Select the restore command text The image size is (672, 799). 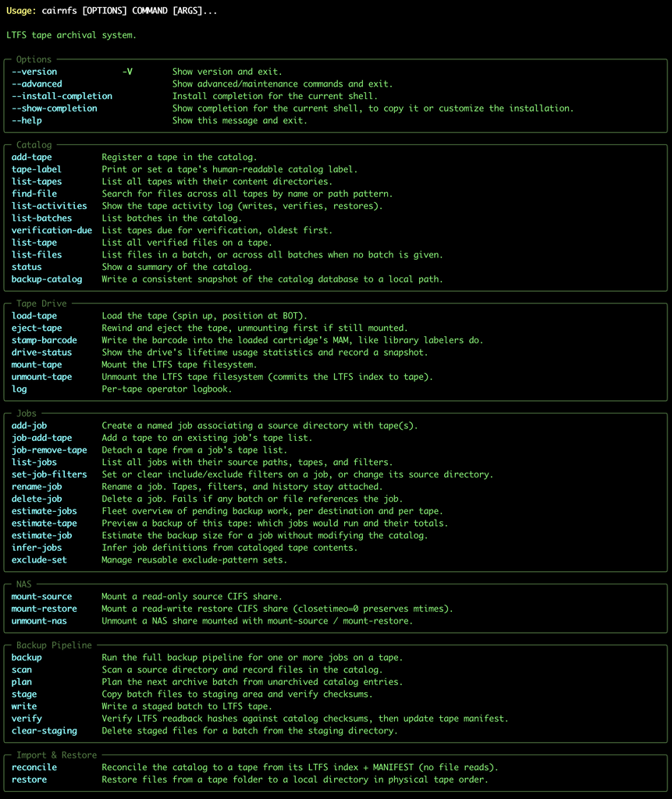tap(29, 780)
